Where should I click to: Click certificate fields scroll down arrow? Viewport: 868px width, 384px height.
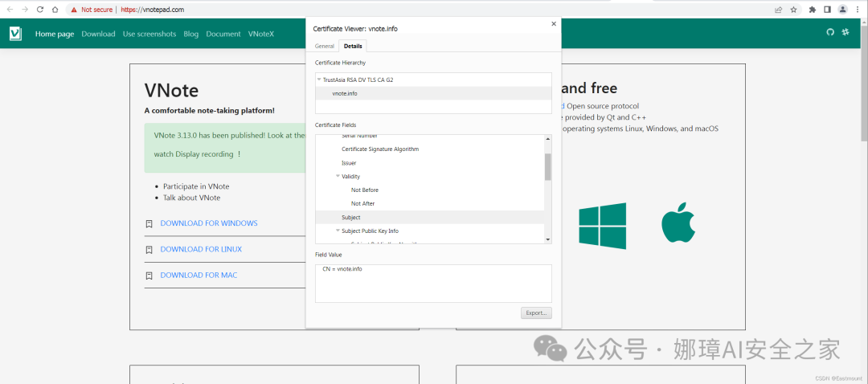[x=548, y=239]
